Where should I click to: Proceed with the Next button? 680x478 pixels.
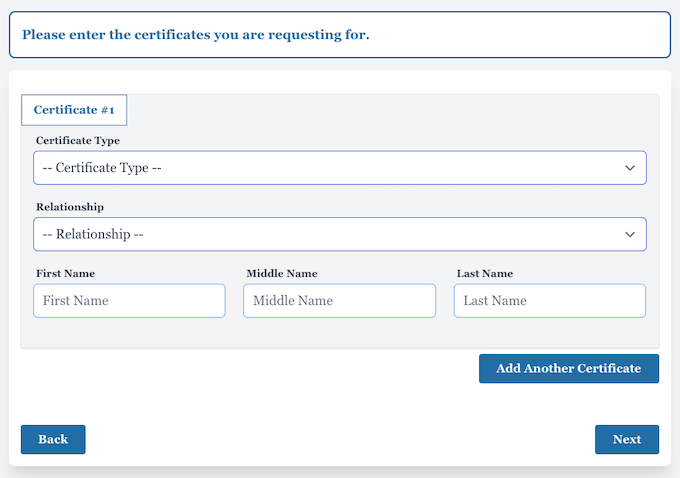coord(627,439)
